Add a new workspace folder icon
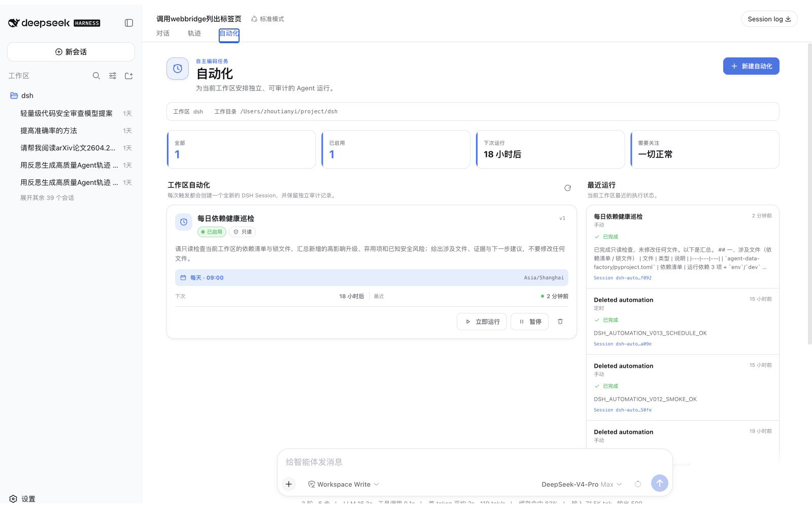This screenshot has height=508, width=812. tap(129, 76)
